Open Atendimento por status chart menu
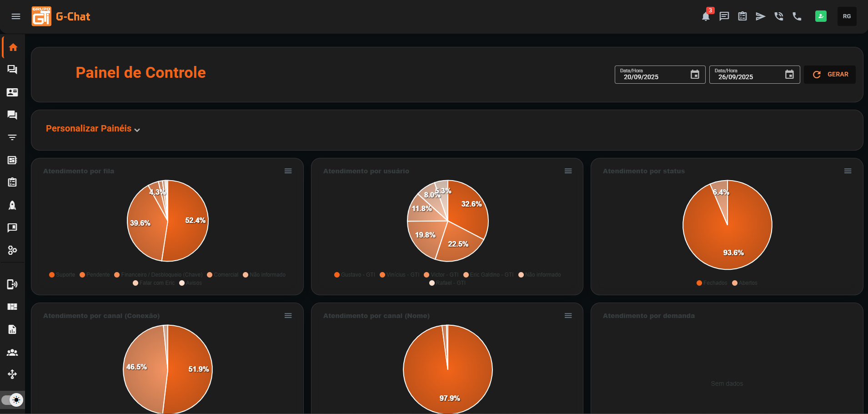 pos(848,171)
